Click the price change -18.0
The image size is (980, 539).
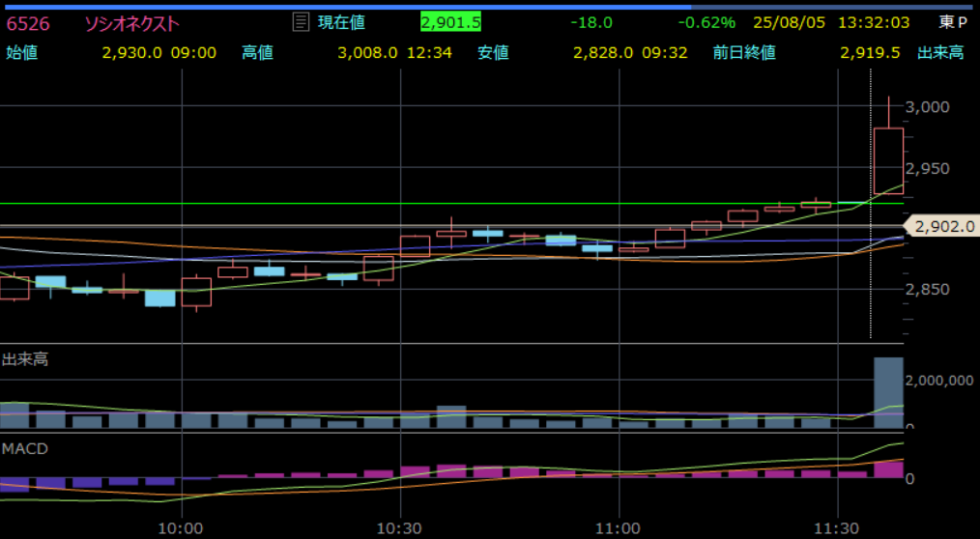click(591, 23)
